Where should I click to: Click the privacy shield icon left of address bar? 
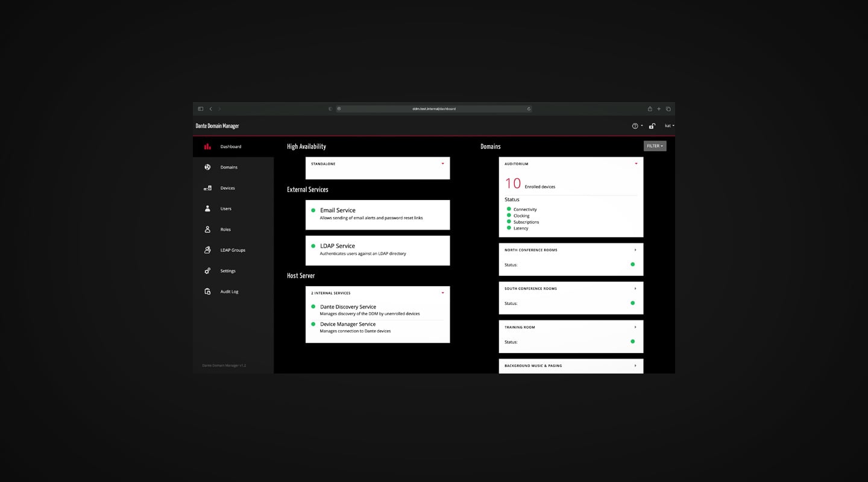click(330, 109)
